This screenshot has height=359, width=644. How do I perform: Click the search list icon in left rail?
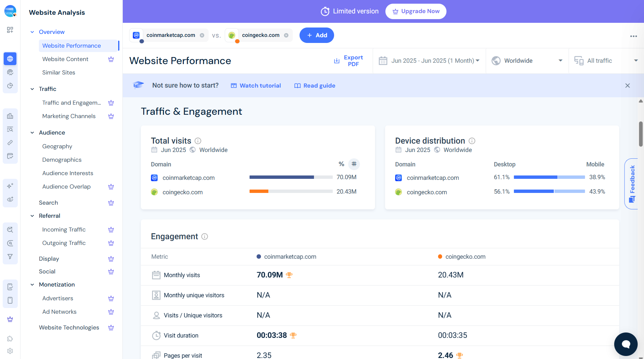click(10, 129)
